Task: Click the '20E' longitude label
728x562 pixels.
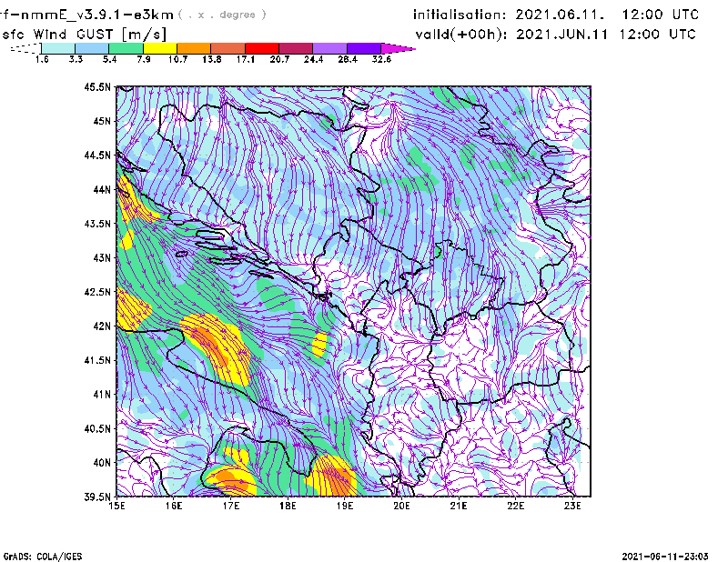Action: 401,506
